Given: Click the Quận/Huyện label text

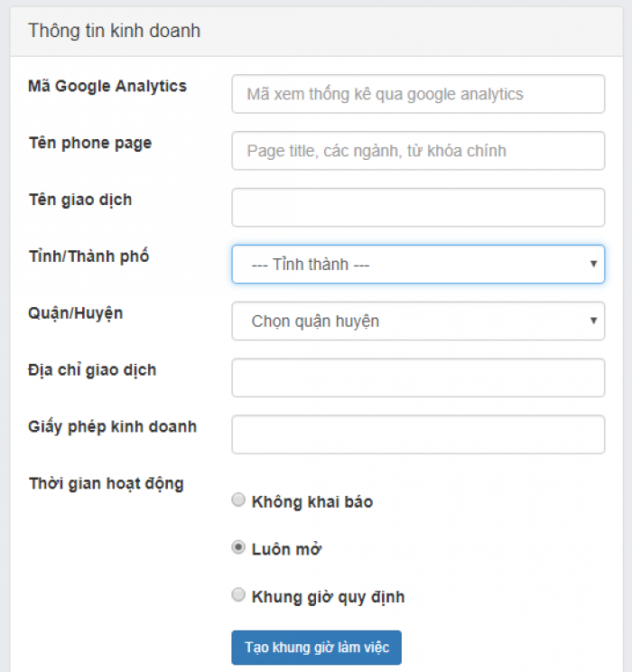Looking at the screenshot, I should tap(76, 313).
